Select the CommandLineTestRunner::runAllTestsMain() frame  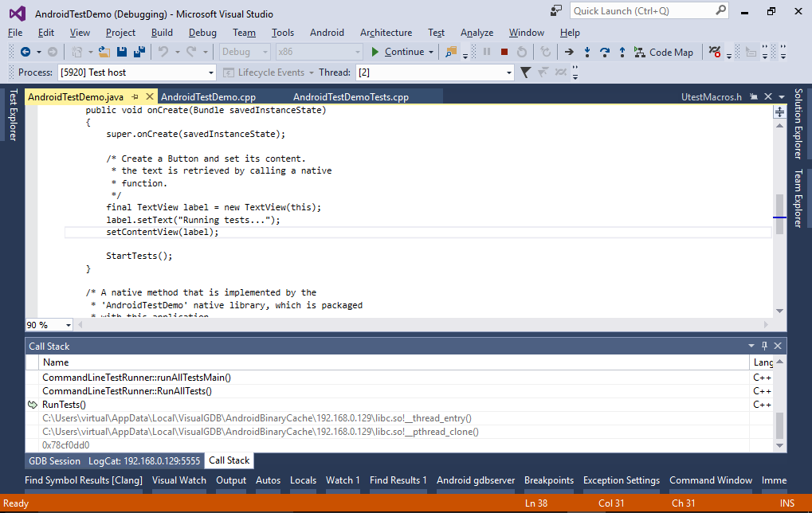(137, 378)
